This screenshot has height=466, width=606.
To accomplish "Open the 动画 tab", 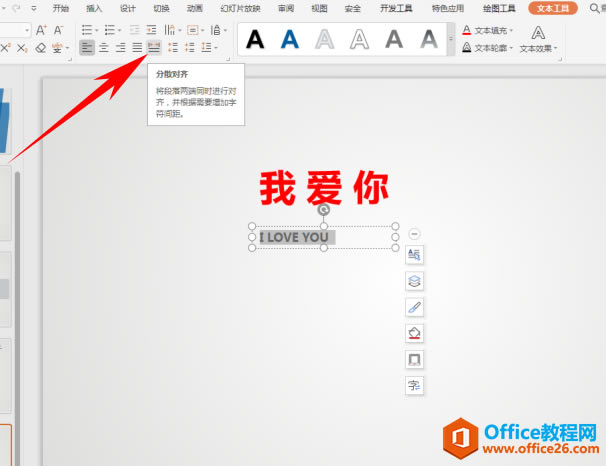I will click(x=194, y=8).
